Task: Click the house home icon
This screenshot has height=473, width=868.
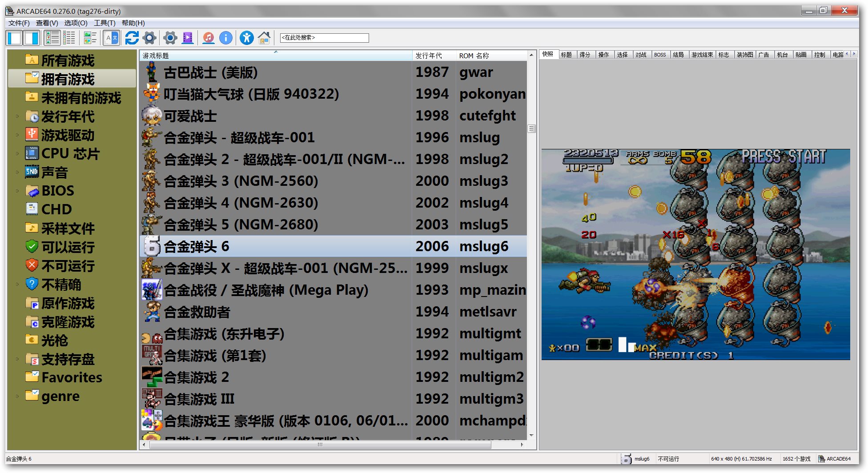Action: click(264, 38)
